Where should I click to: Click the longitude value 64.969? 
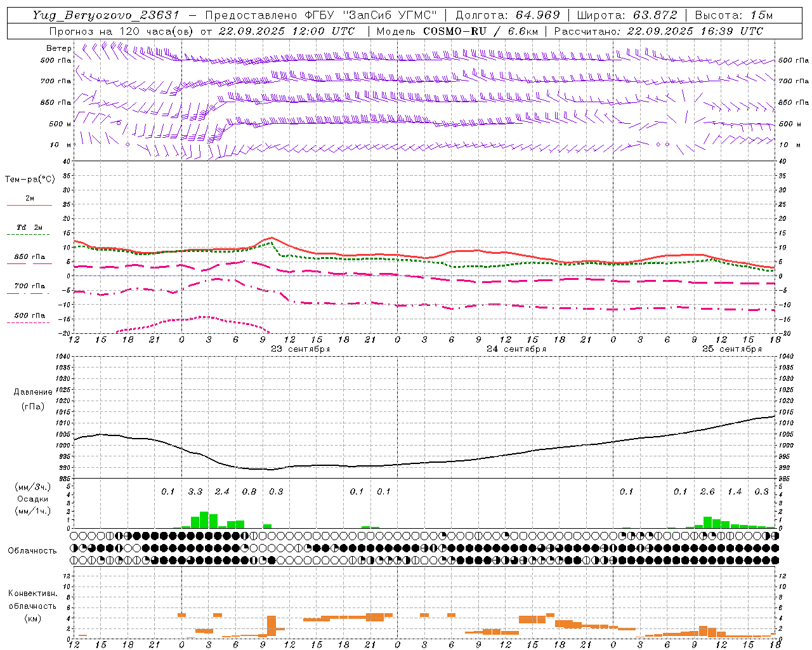pyautogui.click(x=538, y=15)
